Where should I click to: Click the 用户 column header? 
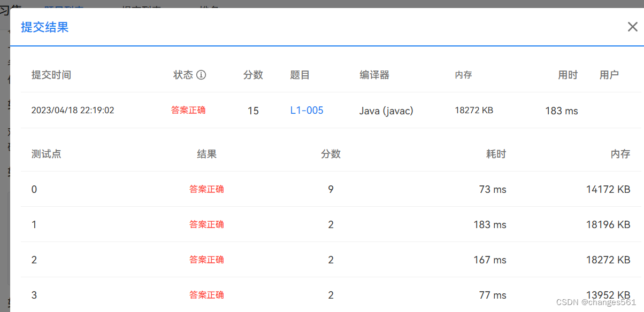pyautogui.click(x=609, y=75)
